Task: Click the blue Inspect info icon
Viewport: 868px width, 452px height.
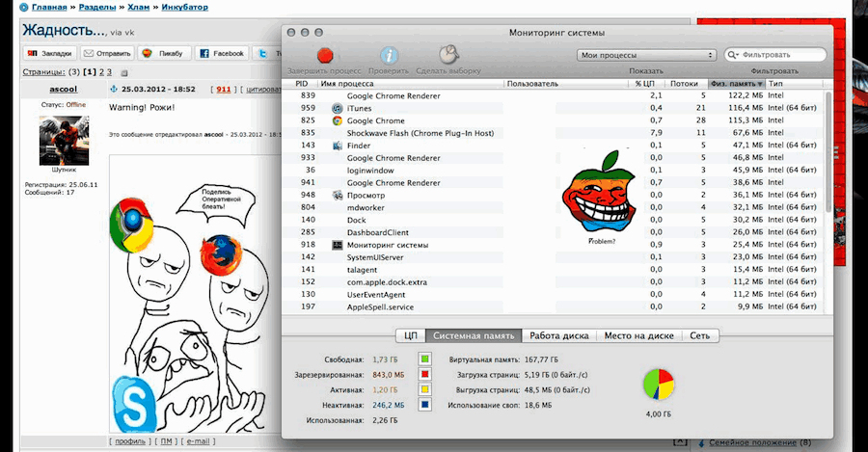Action: (x=390, y=55)
